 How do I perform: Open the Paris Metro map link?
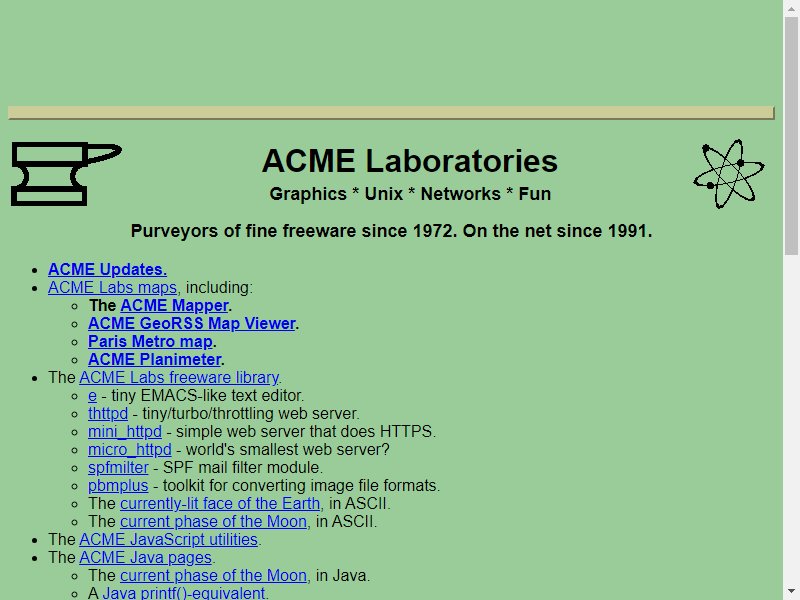(150, 341)
